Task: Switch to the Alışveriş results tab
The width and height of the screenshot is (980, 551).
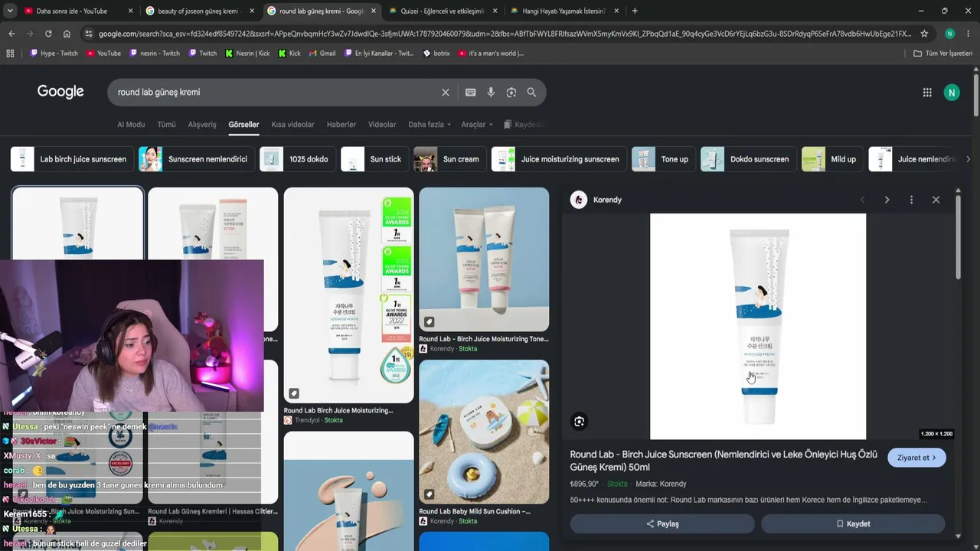Action: (x=202, y=125)
